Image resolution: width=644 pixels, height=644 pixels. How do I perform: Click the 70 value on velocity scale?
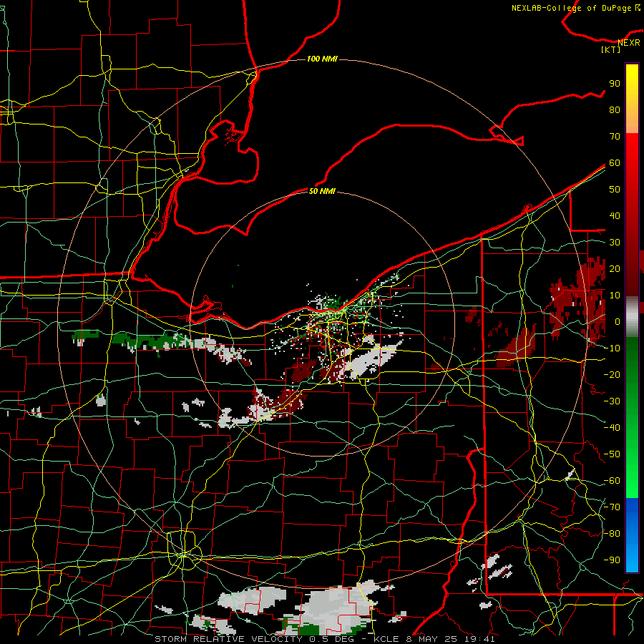click(x=615, y=137)
